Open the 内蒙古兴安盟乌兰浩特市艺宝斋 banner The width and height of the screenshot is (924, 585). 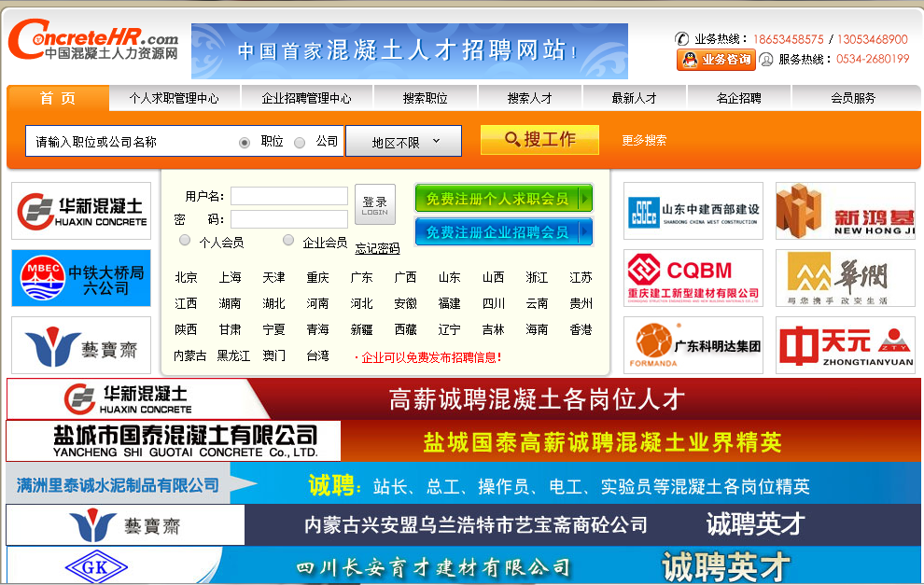tap(463, 525)
